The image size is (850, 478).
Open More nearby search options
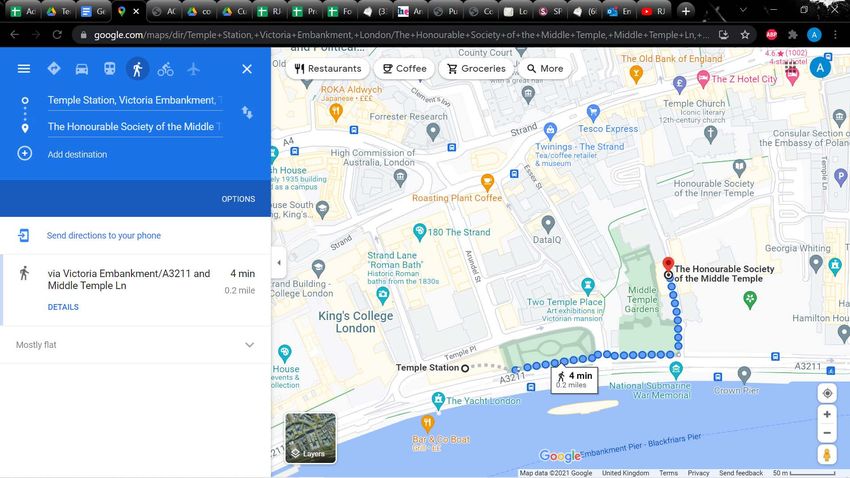pos(544,69)
